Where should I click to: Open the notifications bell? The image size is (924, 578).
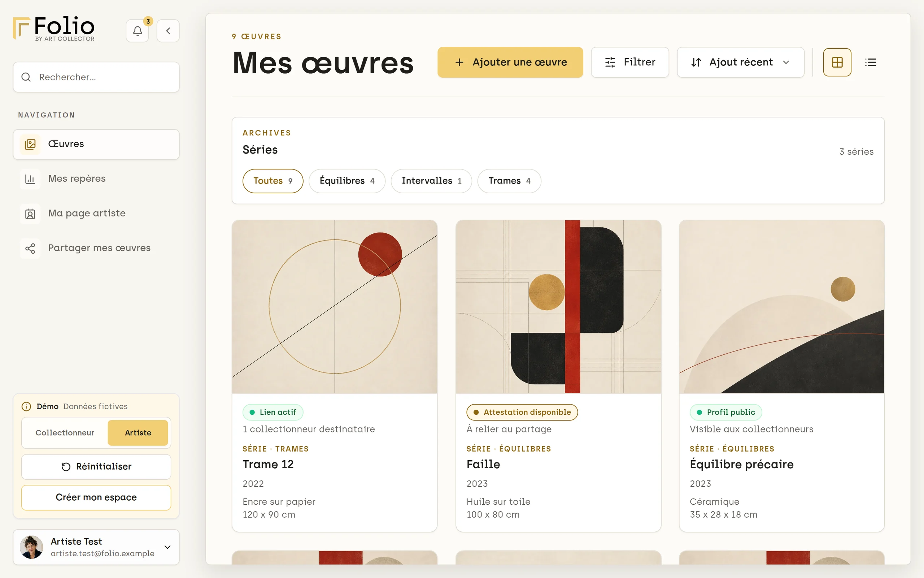(x=138, y=31)
